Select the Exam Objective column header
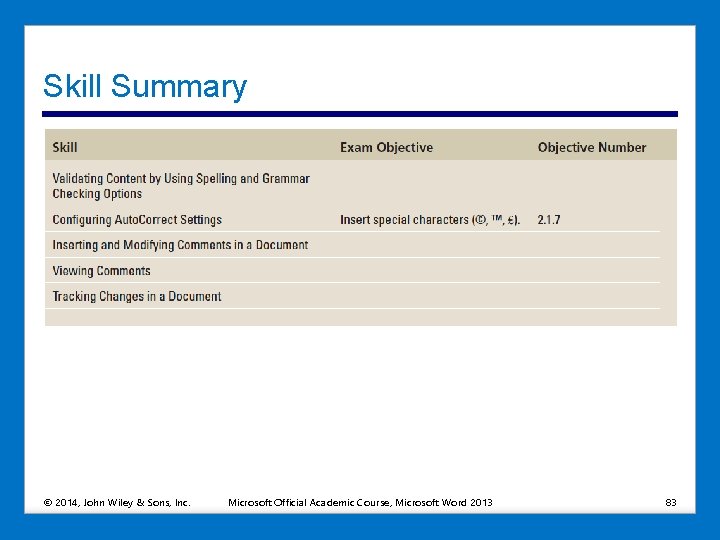Screen dimensions: 720x540 [x=386, y=147]
